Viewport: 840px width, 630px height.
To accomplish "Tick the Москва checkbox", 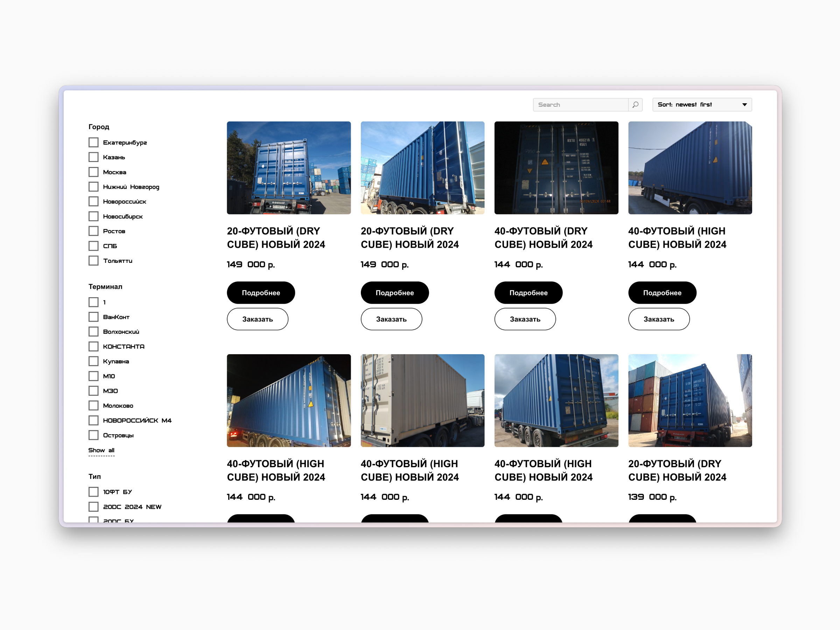I will tap(93, 172).
